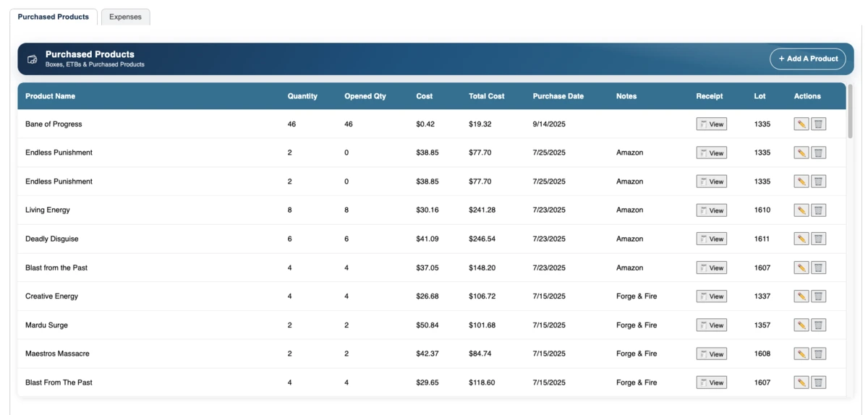
Task: Switch to the Expenses tab
Action: point(125,17)
